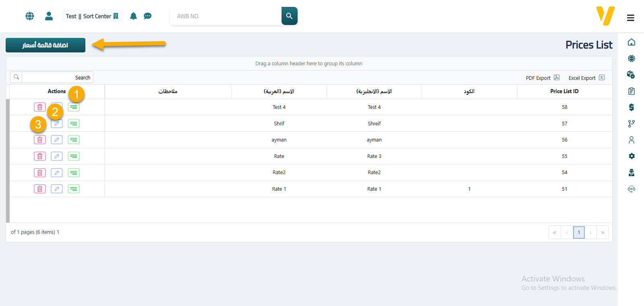Open the sidebar branch icon

click(x=632, y=124)
